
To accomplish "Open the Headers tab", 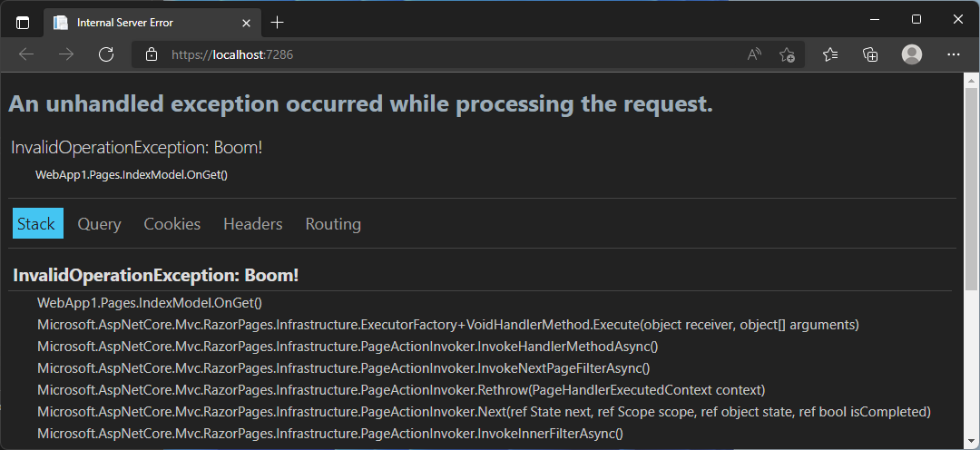I will (x=253, y=224).
